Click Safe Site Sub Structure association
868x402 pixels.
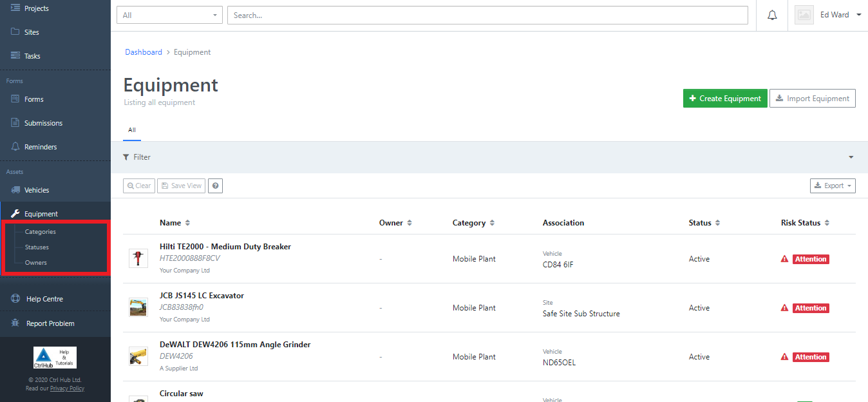(581, 314)
